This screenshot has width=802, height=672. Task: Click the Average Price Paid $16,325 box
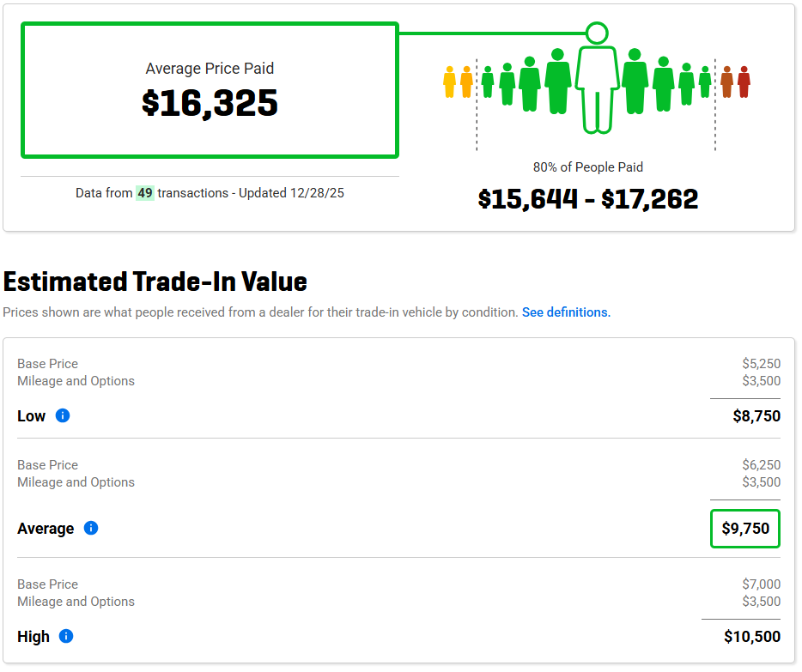coord(210,90)
